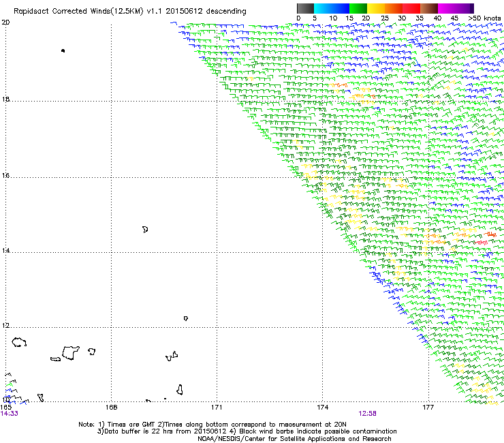Click the NOAA/NESDIS credit line
The width and height of the screenshot is (504, 443).
tap(294, 439)
